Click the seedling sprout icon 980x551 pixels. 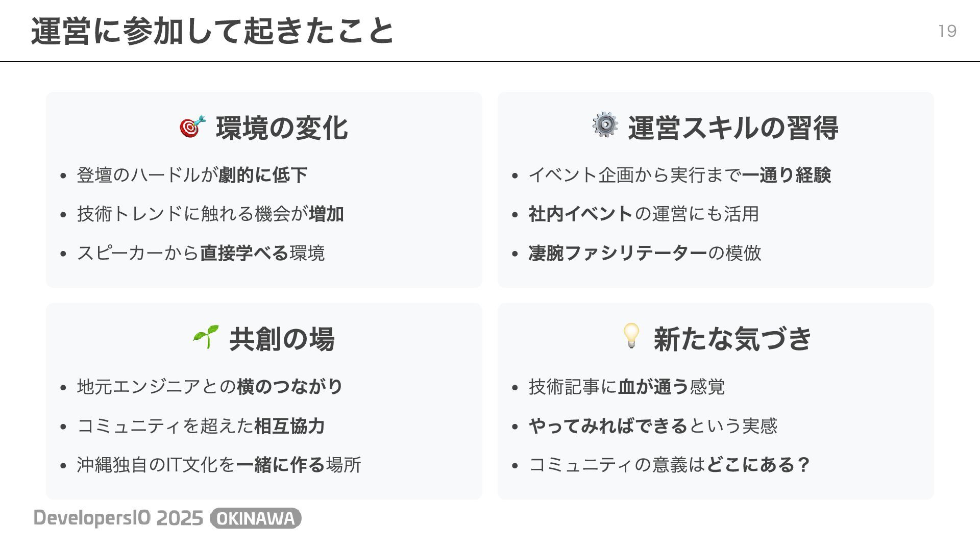click(x=206, y=337)
